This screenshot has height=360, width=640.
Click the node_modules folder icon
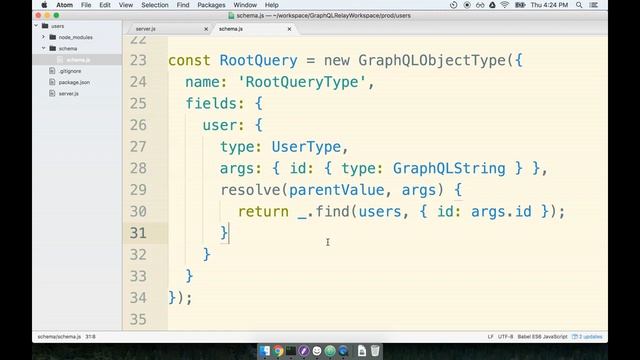[53, 37]
